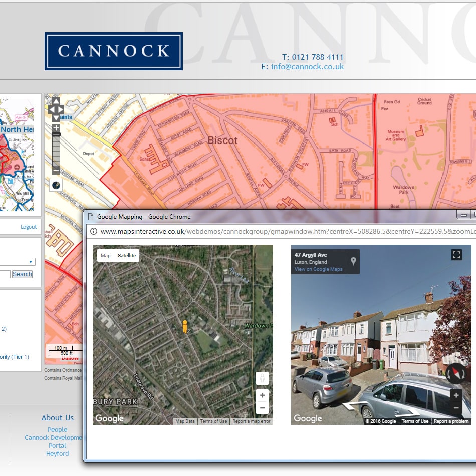Pan the OS map upward
The image size is (476, 476).
[56, 102]
